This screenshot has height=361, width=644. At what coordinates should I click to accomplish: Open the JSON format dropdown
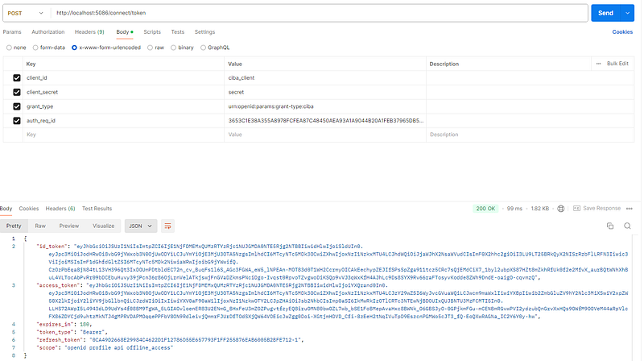pyautogui.click(x=140, y=226)
